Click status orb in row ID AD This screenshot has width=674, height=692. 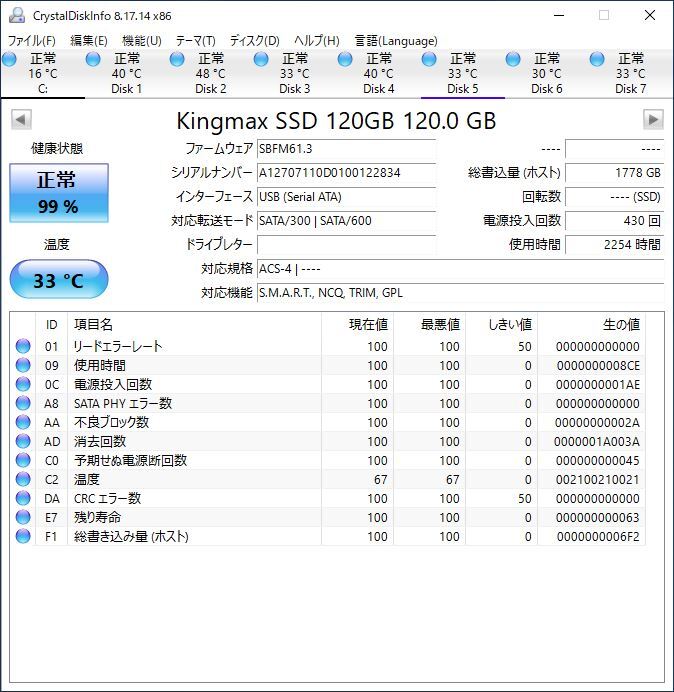click(23, 441)
